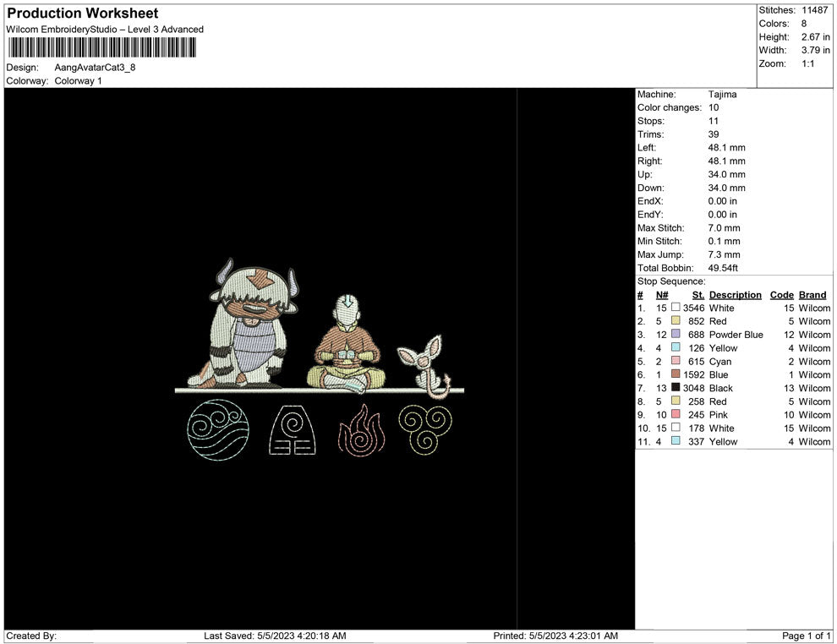Click the Code column header

click(781, 294)
